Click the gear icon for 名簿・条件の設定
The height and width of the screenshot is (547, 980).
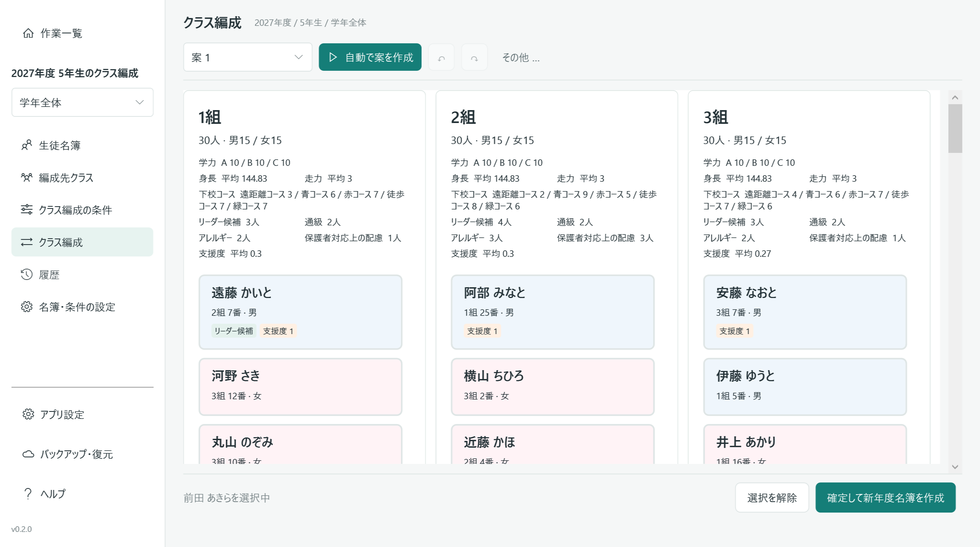click(x=27, y=307)
